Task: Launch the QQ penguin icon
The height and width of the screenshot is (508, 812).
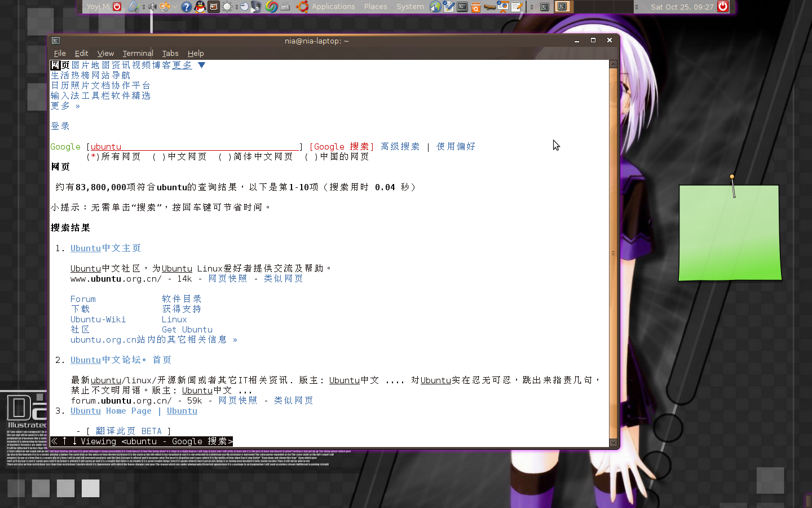Action: tap(200, 7)
